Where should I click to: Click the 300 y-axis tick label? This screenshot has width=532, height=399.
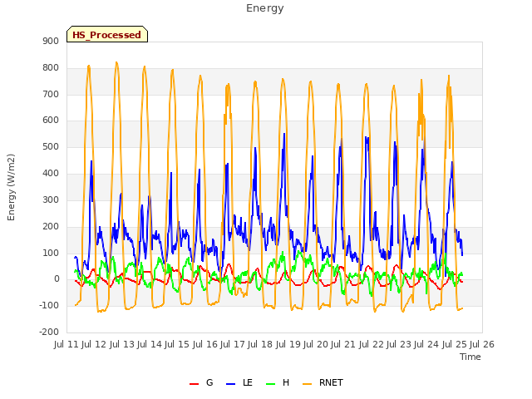pyautogui.click(x=51, y=199)
